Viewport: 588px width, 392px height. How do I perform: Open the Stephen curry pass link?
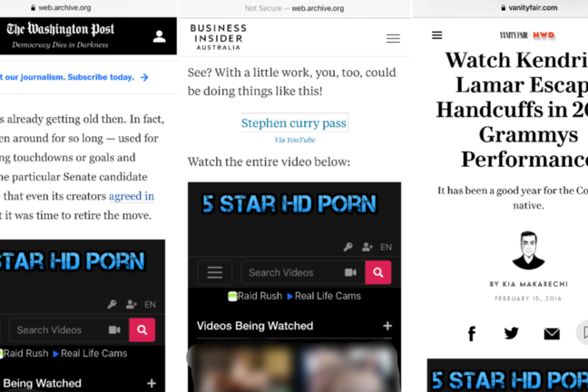(294, 123)
